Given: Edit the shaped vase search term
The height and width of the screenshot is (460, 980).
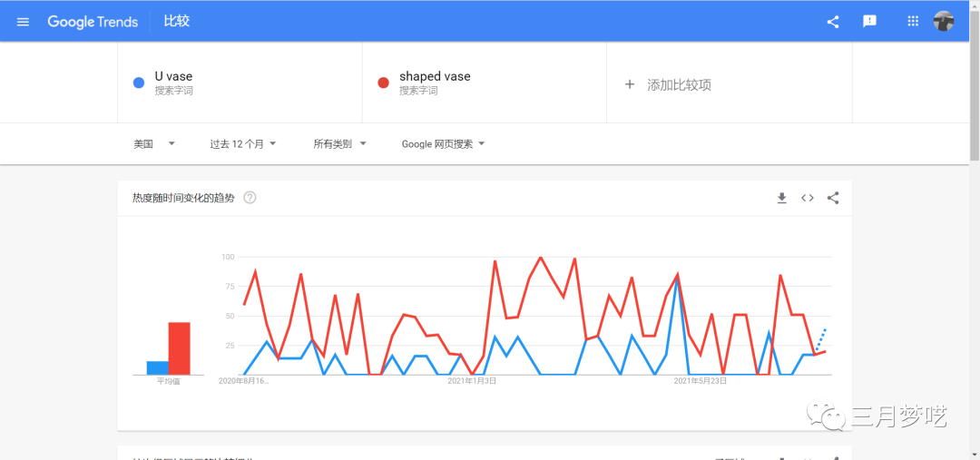Looking at the screenshot, I should [x=435, y=77].
